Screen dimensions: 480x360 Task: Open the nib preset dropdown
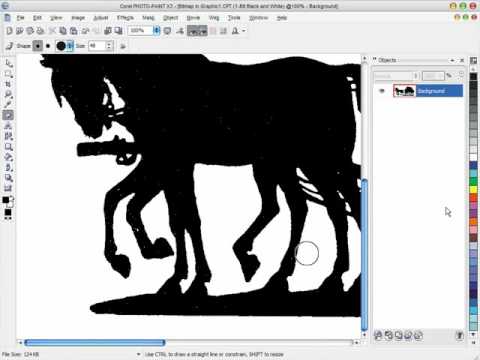click(70, 46)
